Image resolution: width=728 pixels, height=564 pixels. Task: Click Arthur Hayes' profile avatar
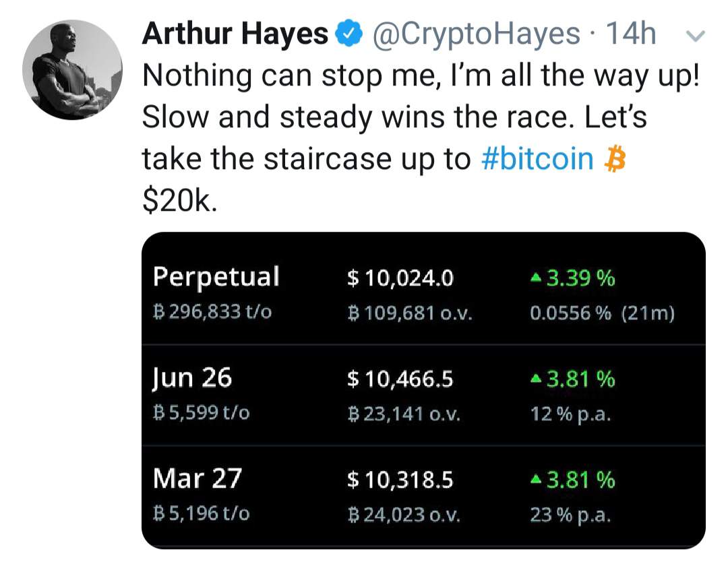pos(72,70)
